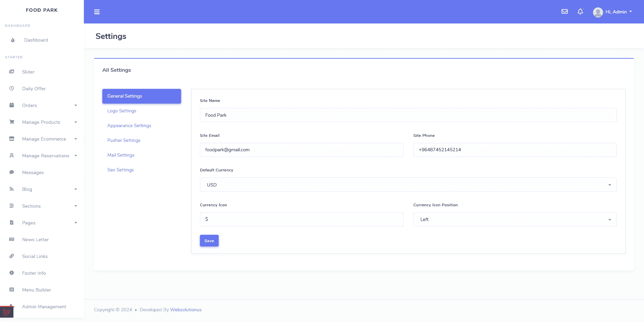
Task: Select the Appearance Settings tab
Action: [x=129, y=126]
